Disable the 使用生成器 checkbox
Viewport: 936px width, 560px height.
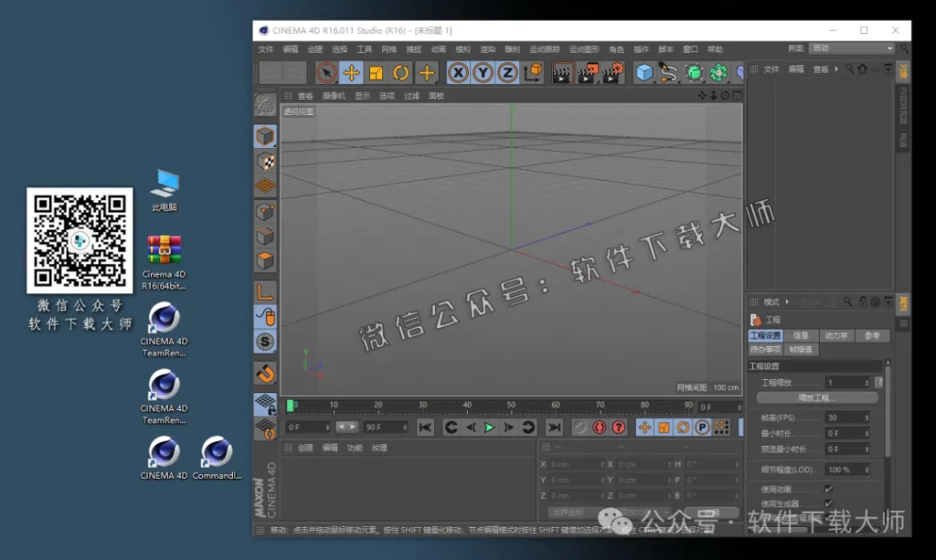pos(828,503)
